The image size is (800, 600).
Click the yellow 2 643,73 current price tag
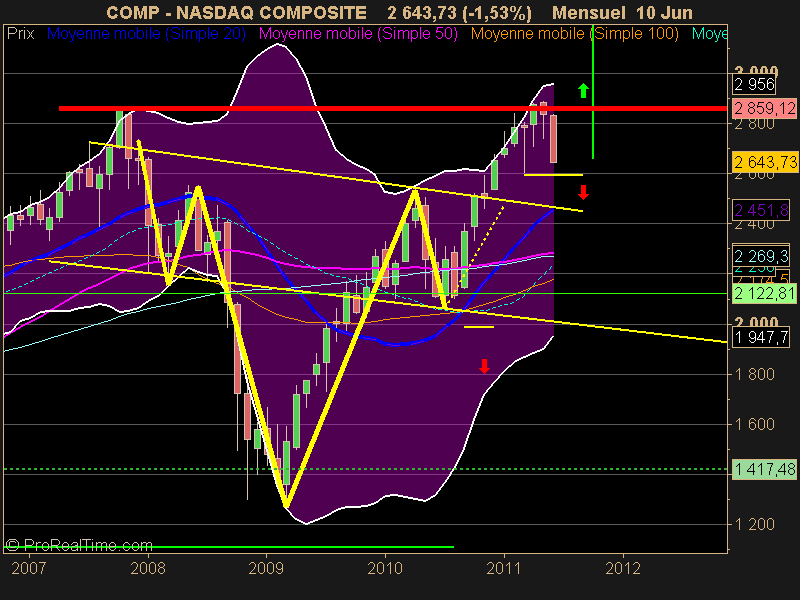(x=764, y=162)
